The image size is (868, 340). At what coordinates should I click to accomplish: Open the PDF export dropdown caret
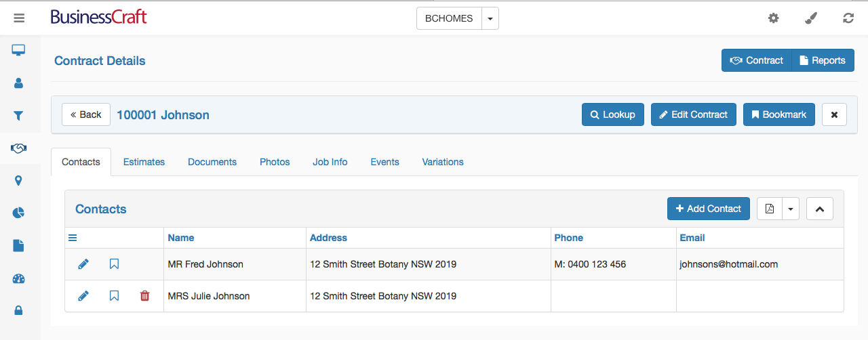[x=791, y=209]
